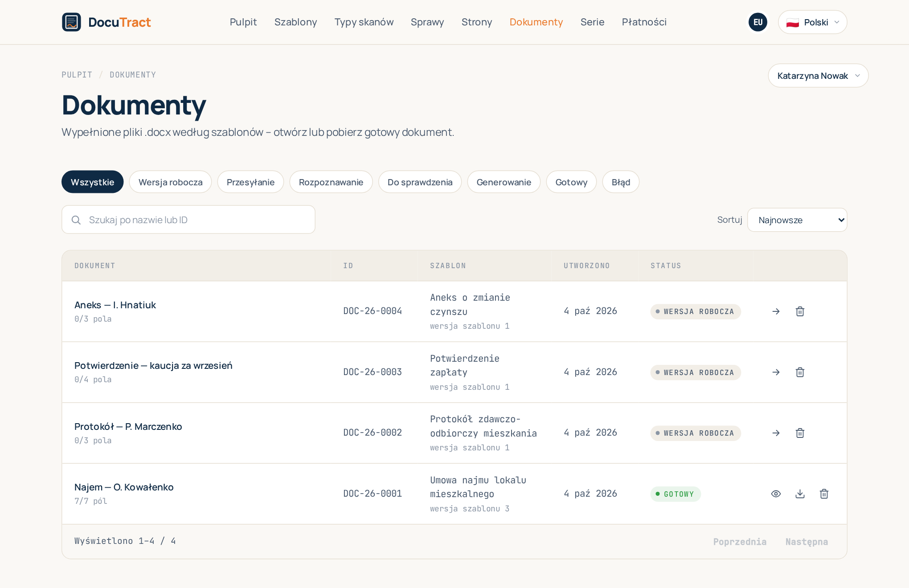Filter by Wersja robocza status
This screenshot has width=909, height=588.
(x=170, y=182)
